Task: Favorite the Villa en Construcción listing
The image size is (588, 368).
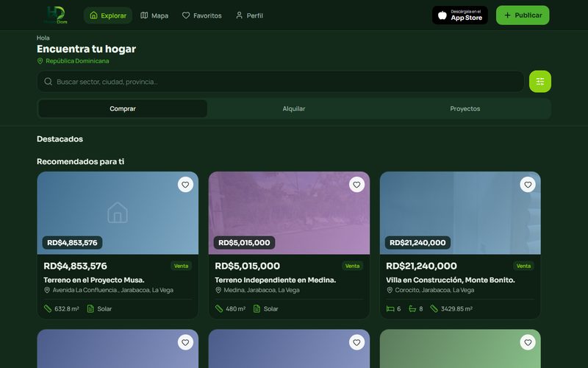Action: point(528,185)
